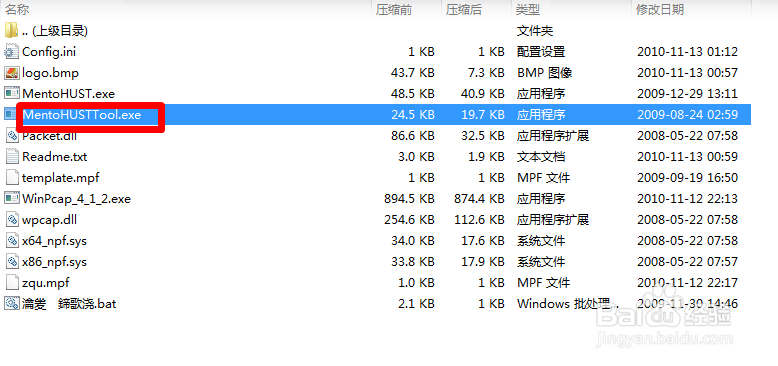Click the parent directory folder icon
Screen dimensions: 778x366
pyautogui.click(x=11, y=31)
